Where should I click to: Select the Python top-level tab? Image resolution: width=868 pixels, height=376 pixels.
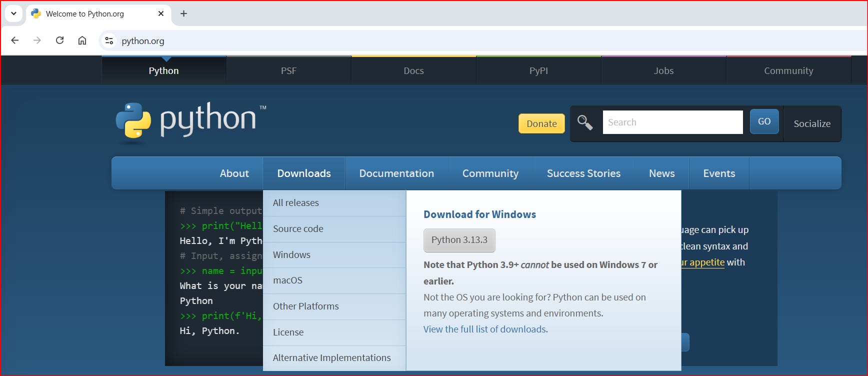click(163, 70)
